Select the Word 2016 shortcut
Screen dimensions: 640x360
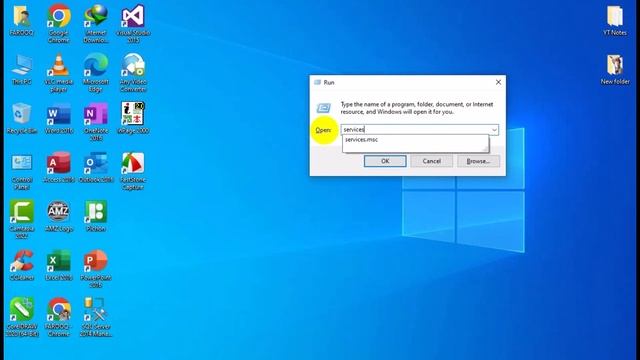click(59, 118)
